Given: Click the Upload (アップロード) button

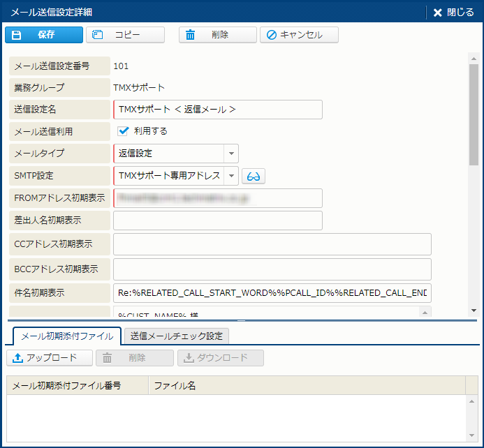Looking at the screenshot, I should click(x=50, y=358).
